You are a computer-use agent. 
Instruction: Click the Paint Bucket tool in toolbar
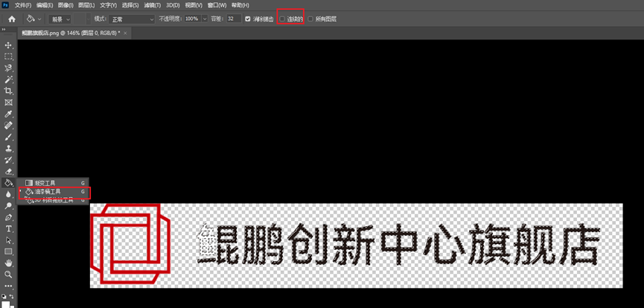click(x=8, y=182)
